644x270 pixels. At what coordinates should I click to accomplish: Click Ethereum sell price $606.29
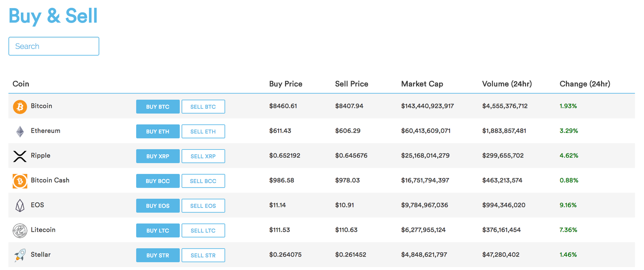[348, 131]
